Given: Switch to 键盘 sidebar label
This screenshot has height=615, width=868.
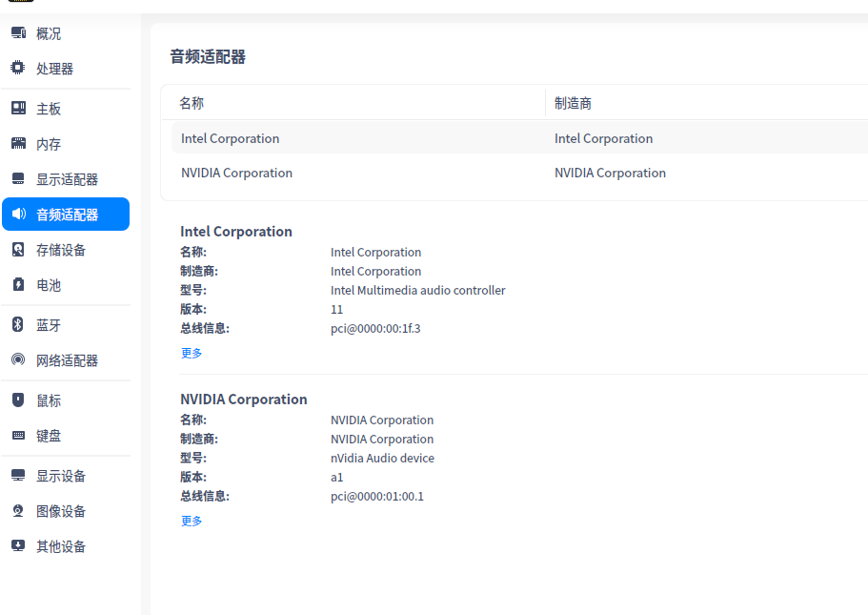Looking at the screenshot, I should (x=49, y=436).
